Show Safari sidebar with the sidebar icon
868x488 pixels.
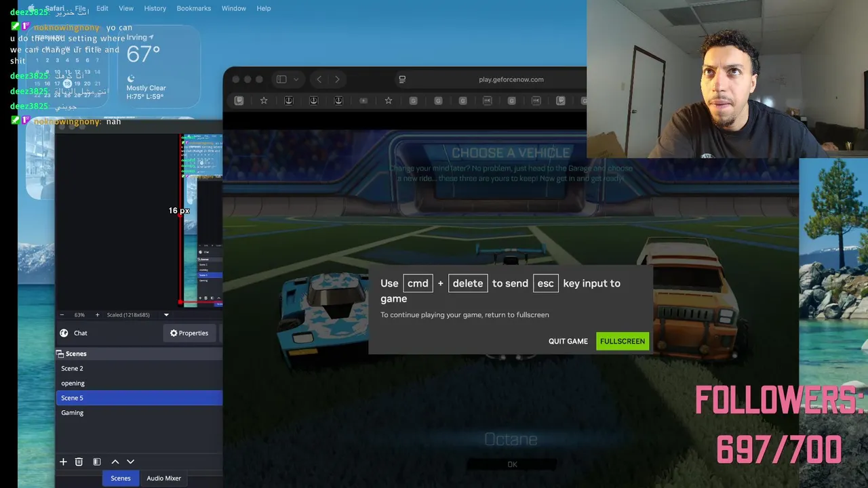click(281, 79)
